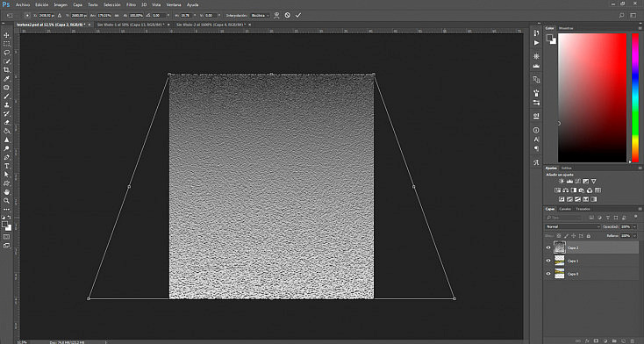Cancel the transform in the options bar
Screen dimensions: 644x344
pos(288,15)
